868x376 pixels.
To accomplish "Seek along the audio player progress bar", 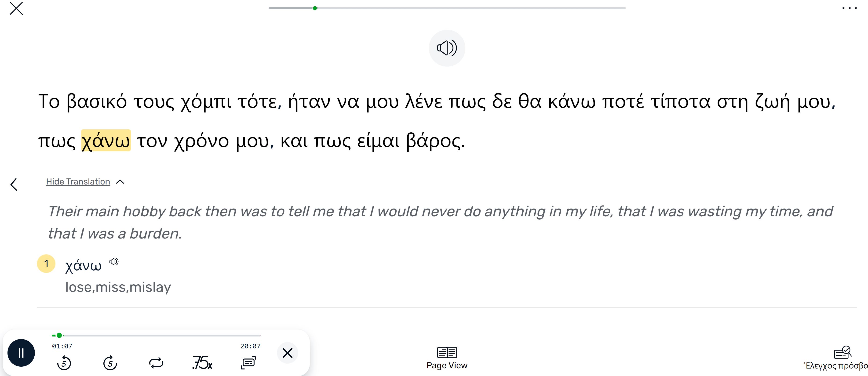I will 156,335.
